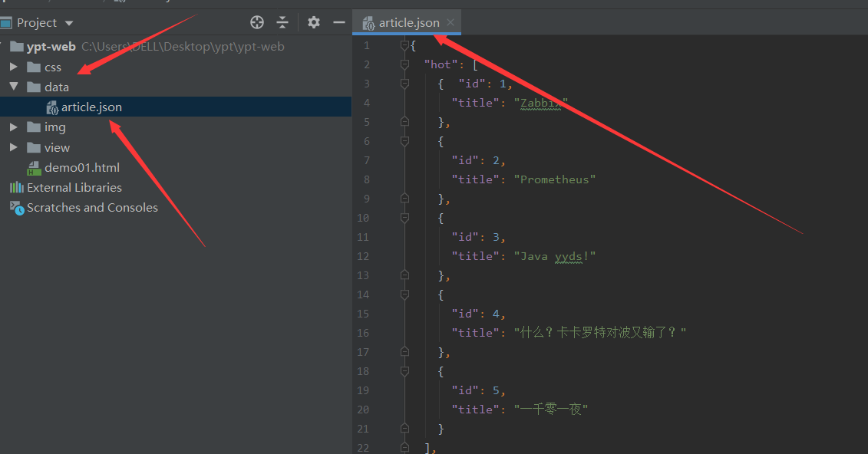
Task: Click the External Libraries icon
Action: [17, 187]
